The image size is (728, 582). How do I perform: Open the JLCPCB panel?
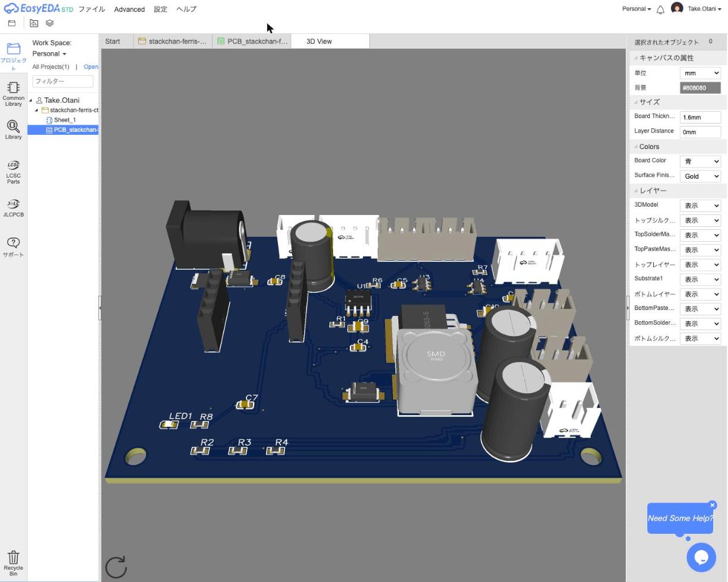tap(13, 208)
